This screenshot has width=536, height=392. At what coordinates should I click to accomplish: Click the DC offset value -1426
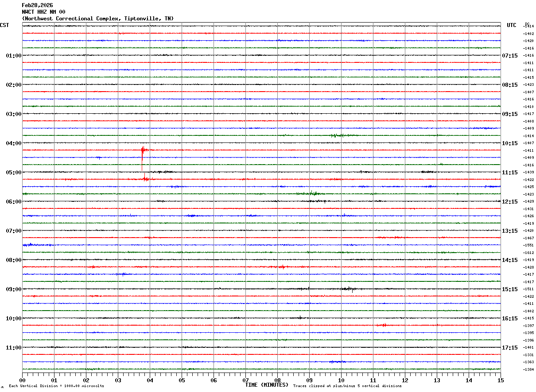[x=528, y=216]
